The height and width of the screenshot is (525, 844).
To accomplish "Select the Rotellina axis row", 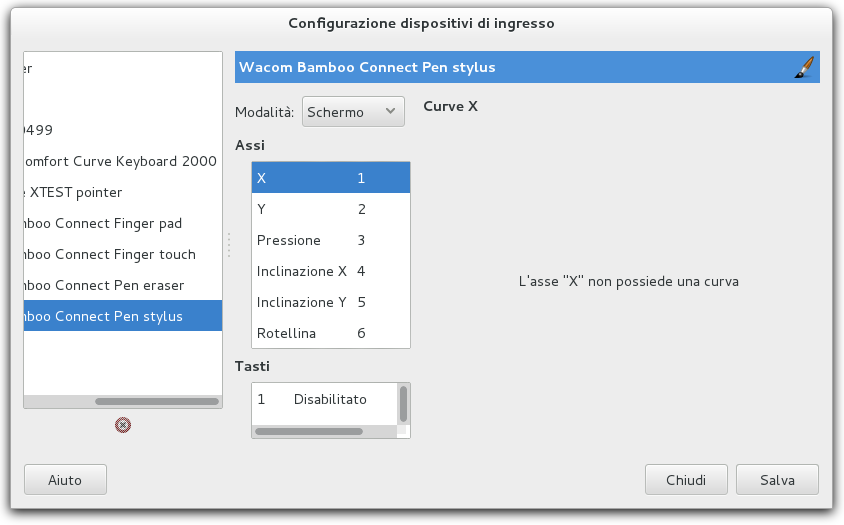I will click(x=331, y=333).
